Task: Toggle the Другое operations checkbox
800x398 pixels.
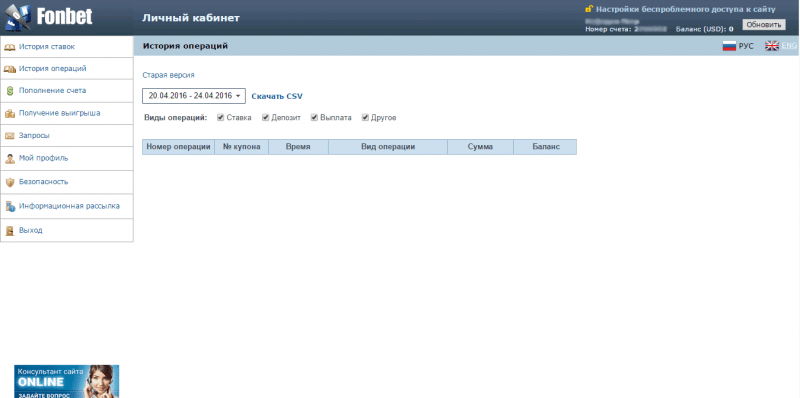Action: coord(365,117)
